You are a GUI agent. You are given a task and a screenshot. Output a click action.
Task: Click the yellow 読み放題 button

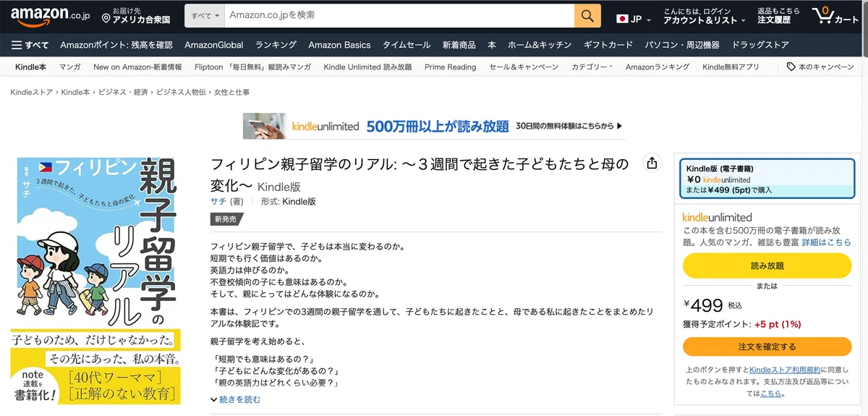click(x=767, y=266)
